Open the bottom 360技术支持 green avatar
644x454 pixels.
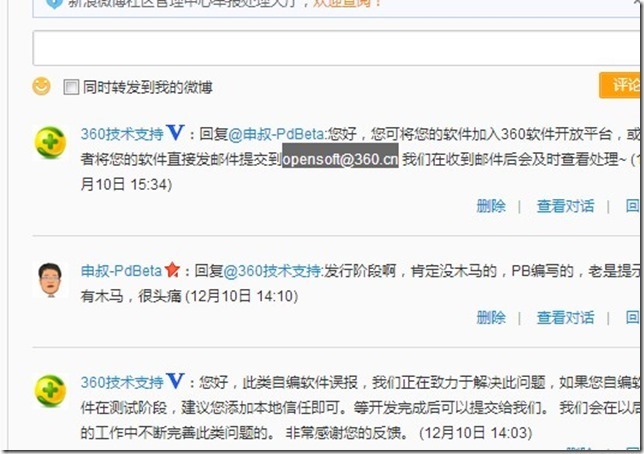point(50,390)
